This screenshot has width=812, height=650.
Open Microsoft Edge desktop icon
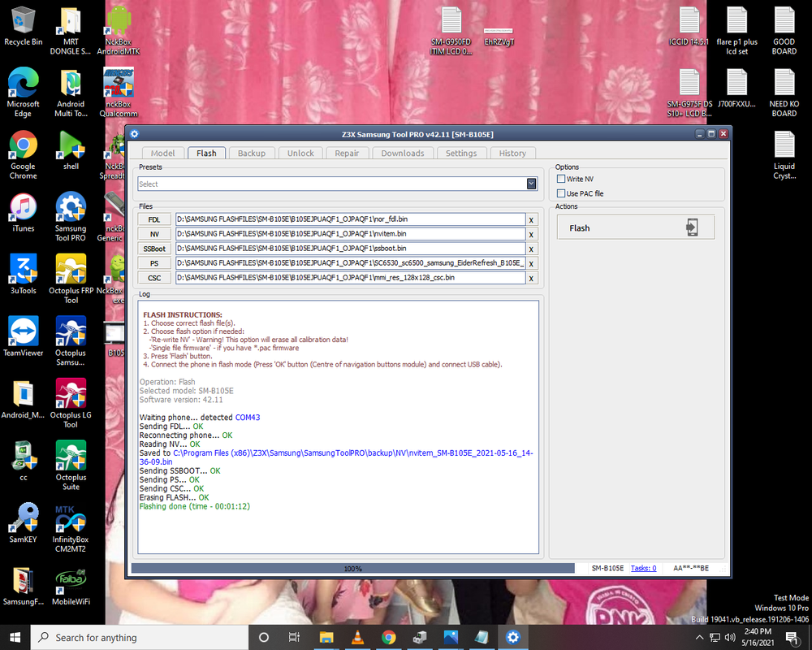pos(23,93)
